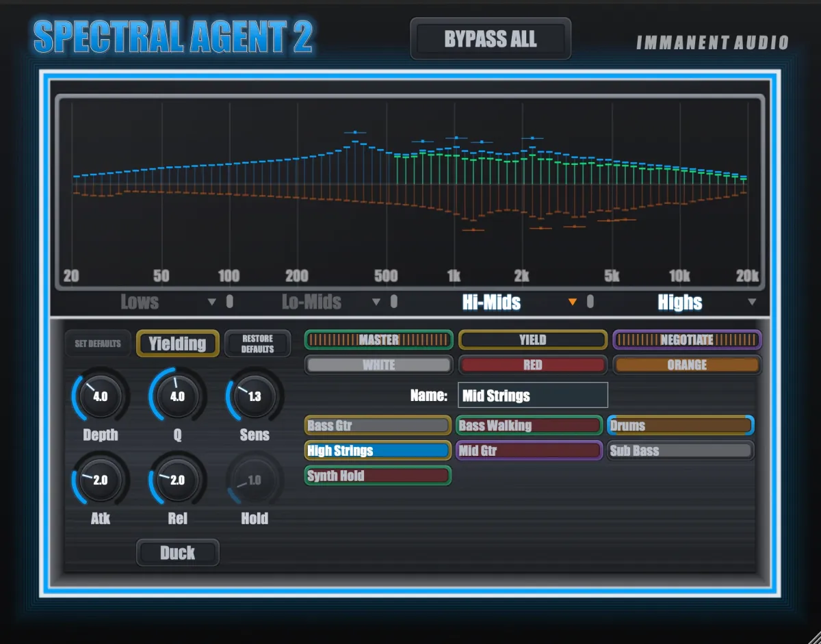The width and height of the screenshot is (821, 644).
Task: Click the crossover handle between Hi-Mids and Highs
Action: pos(590,302)
